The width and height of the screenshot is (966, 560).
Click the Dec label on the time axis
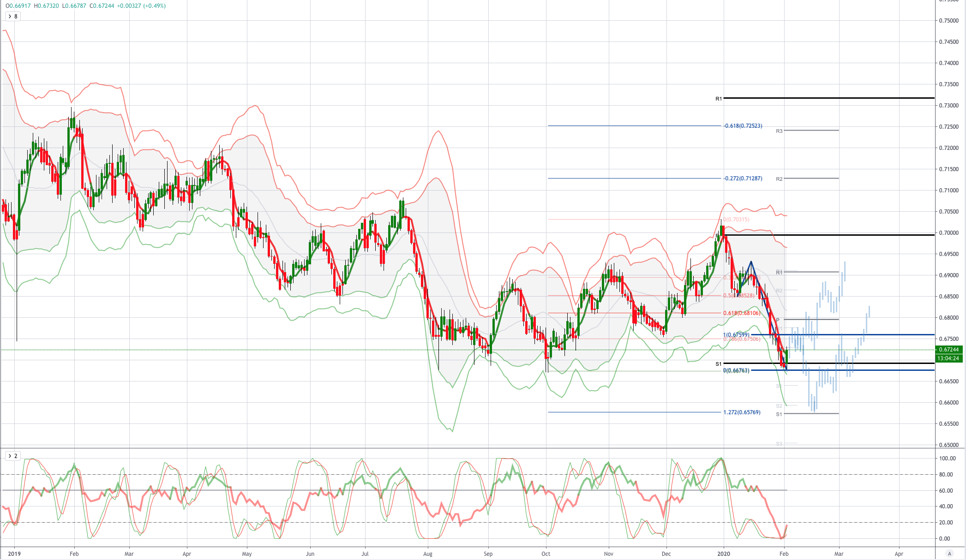(x=666, y=554)
